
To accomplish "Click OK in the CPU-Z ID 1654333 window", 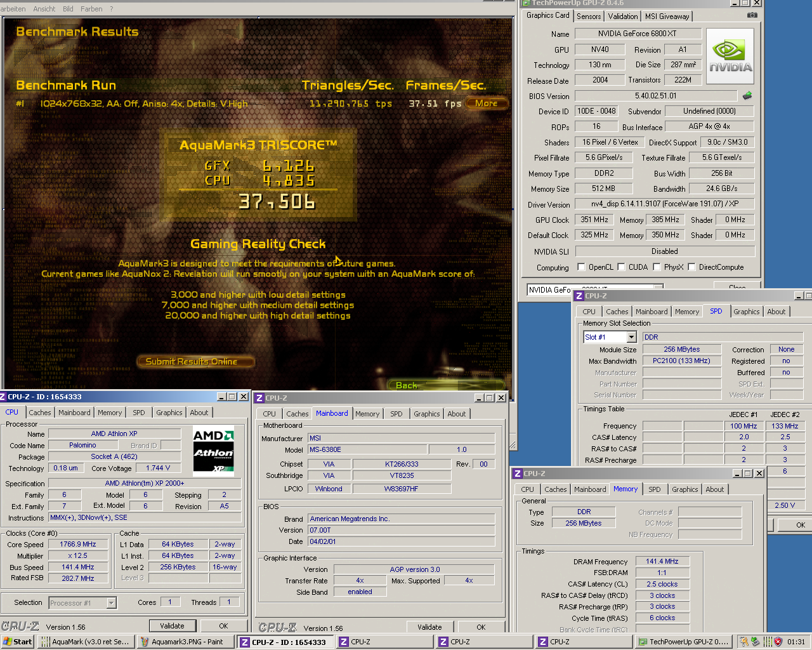I will click(223, 626).
